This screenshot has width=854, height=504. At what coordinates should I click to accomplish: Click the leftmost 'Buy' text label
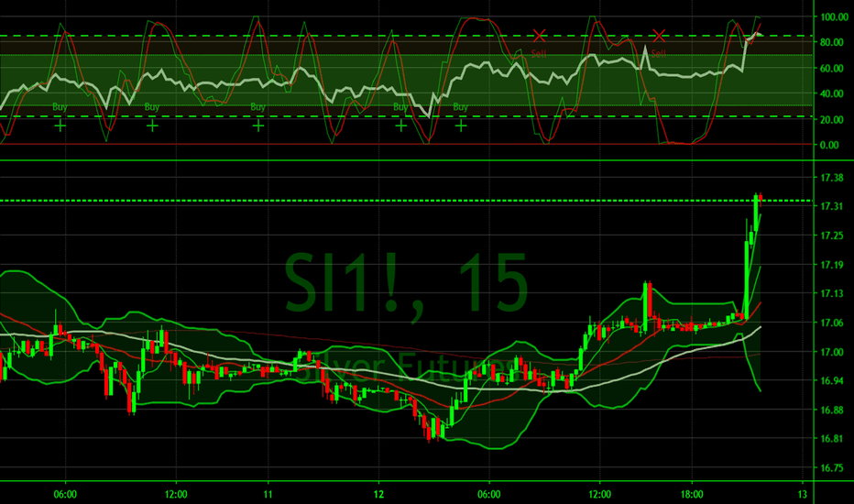click(x=60, y=107)
